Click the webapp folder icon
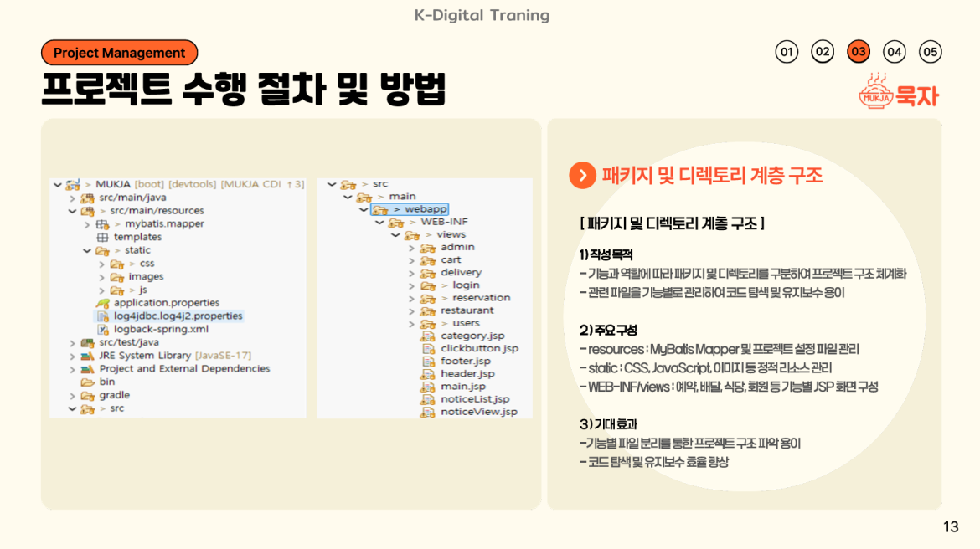Viewport: 980px width, 549px height. pyautogui.click(x=380, y=209)
